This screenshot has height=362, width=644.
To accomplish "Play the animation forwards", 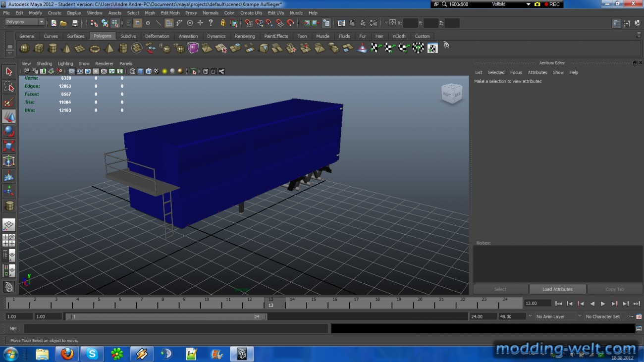I will (x=603, y=304).
